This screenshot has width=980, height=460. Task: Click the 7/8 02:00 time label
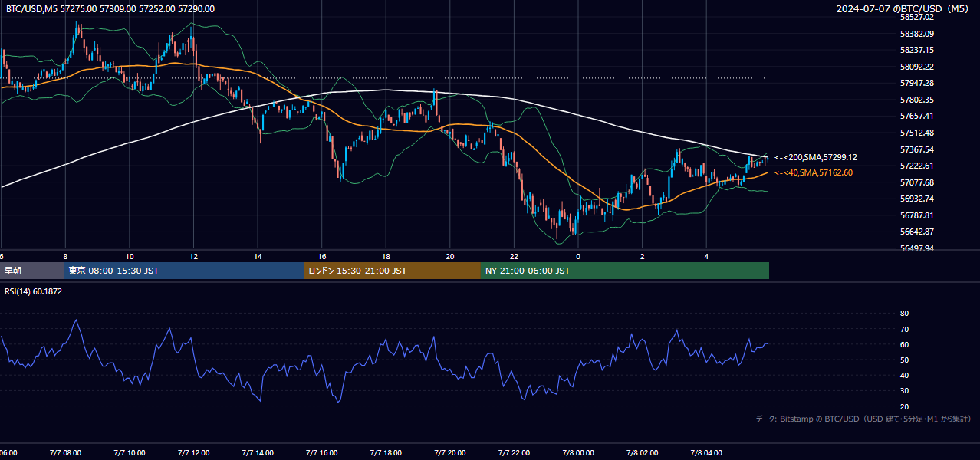pyautogui.click(x=643, y=453)
